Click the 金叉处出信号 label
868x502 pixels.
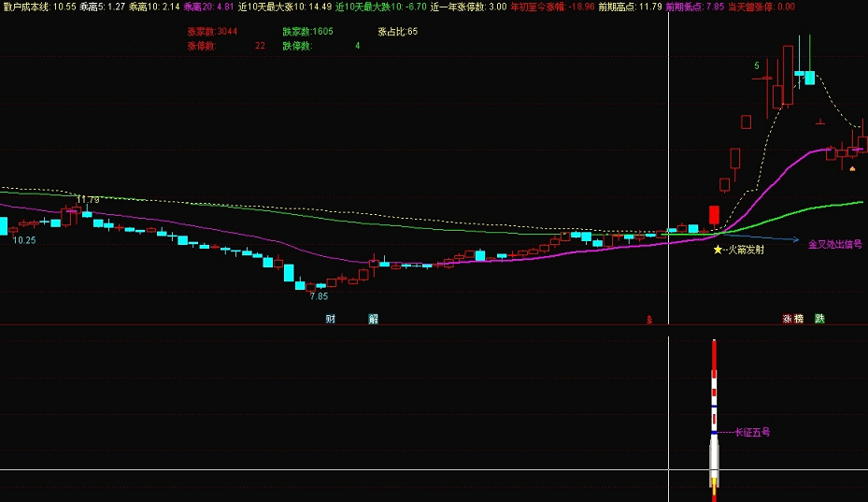[834, 244]
